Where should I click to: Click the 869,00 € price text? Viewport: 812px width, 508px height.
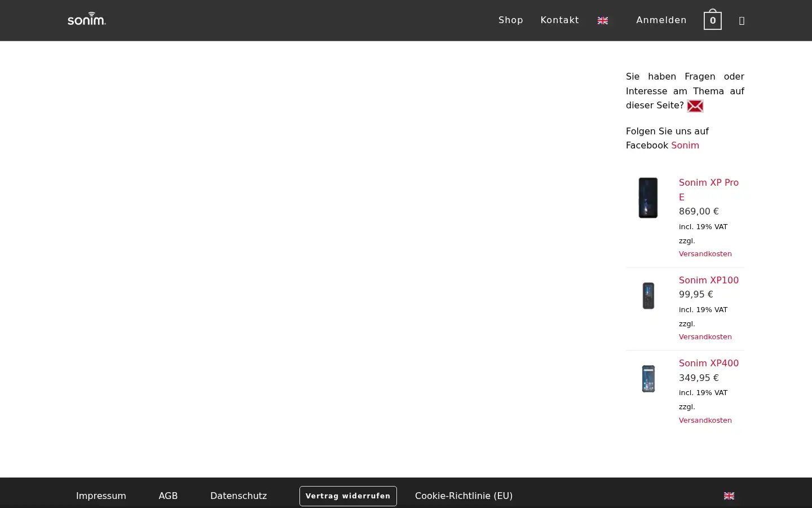pos(699,212)
